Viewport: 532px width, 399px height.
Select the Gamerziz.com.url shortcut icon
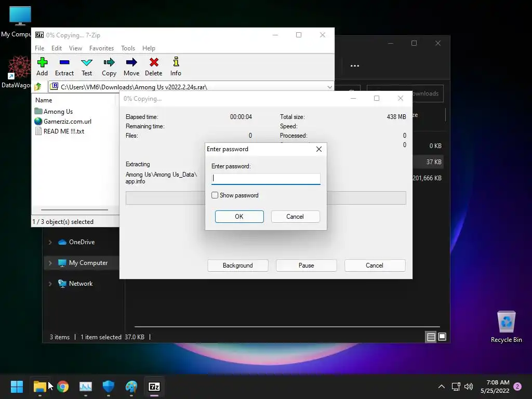tap(38, 121)
